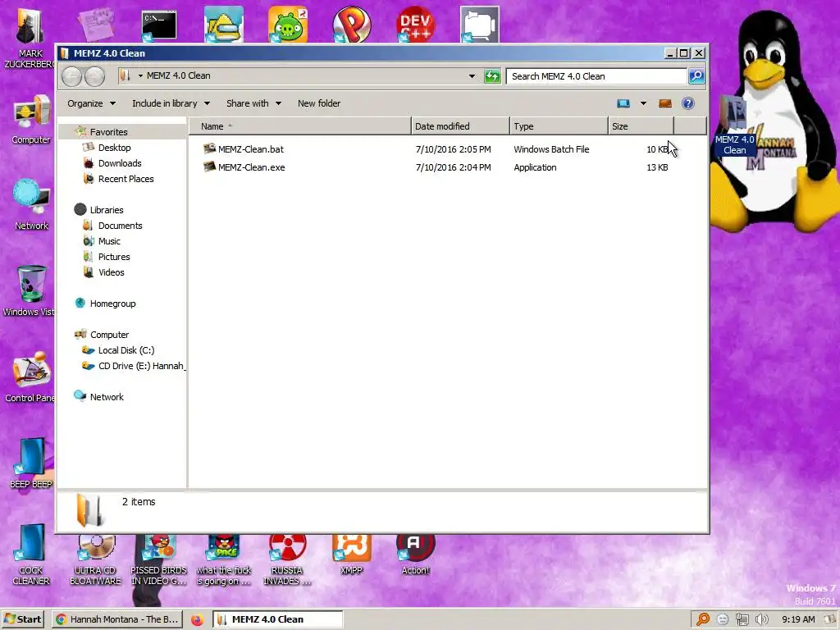Click the '13 KB' size cell
This screenshot has width=840, height=630.
pos(657,167)
